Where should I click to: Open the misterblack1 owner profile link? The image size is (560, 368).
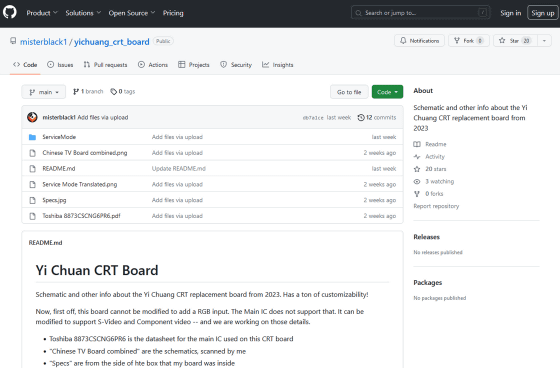click(43, 42)
